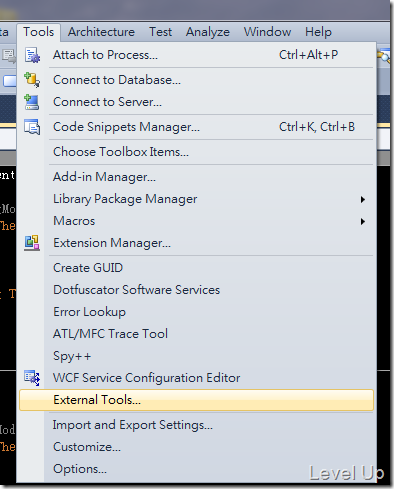Open Library Package Manager entry
The width and height of the screenshot is (394, 489).
[x=197, y=199]
